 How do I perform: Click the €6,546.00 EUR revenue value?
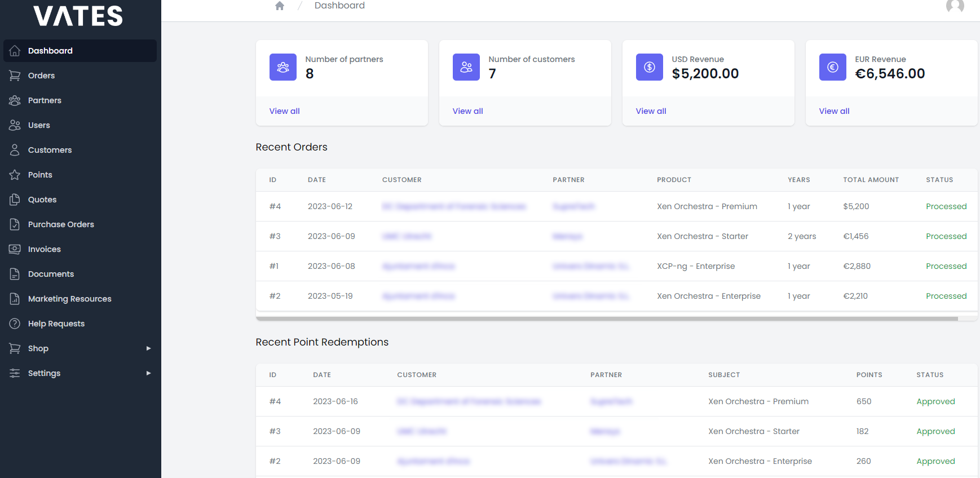pyautogui.click(x=890, y=73)
